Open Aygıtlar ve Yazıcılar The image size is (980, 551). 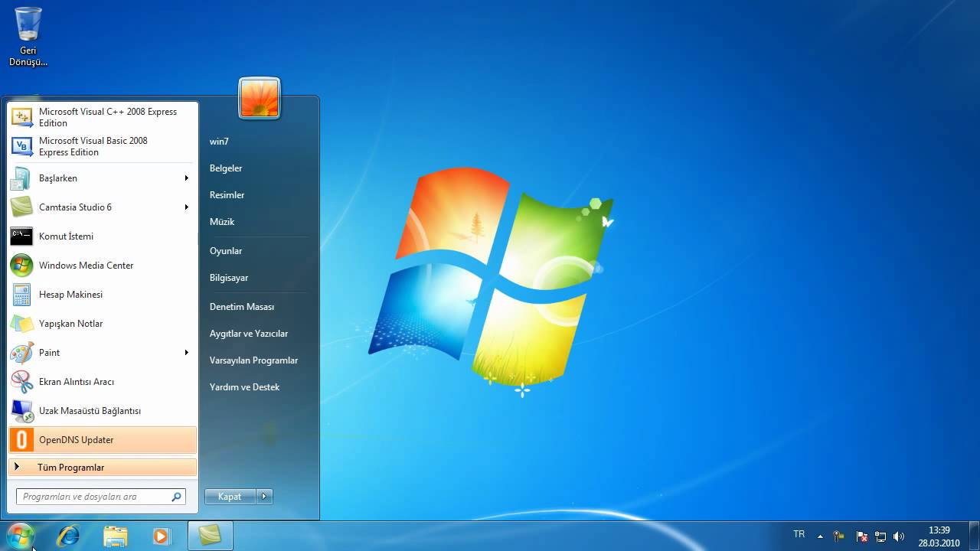click(249, 334)
